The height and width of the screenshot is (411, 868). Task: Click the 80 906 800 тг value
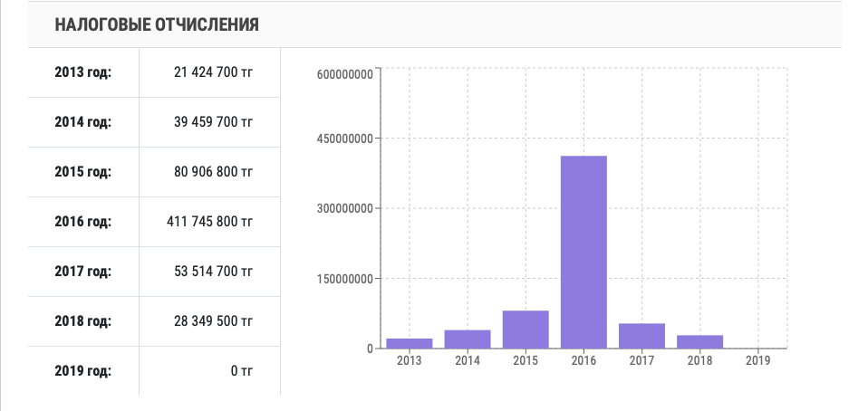coord(213,172)
